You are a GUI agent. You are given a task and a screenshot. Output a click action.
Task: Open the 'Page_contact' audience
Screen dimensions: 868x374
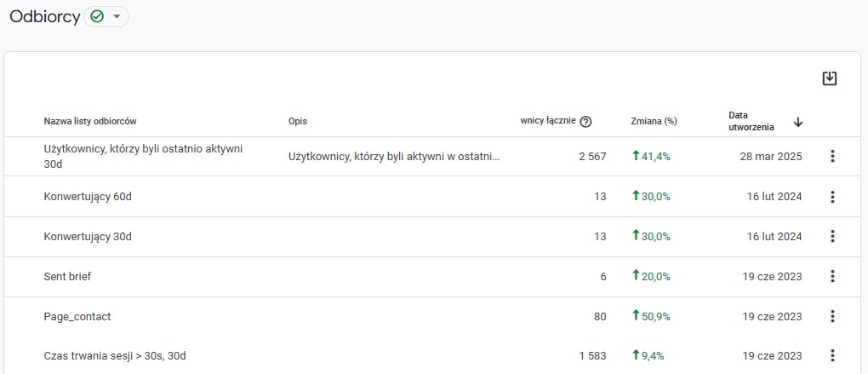click(77, 317)
